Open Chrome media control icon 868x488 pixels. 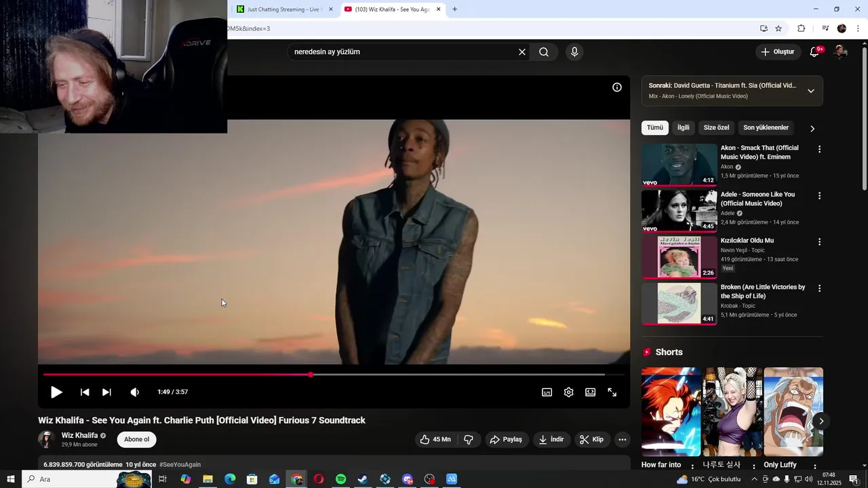point(825,28)
